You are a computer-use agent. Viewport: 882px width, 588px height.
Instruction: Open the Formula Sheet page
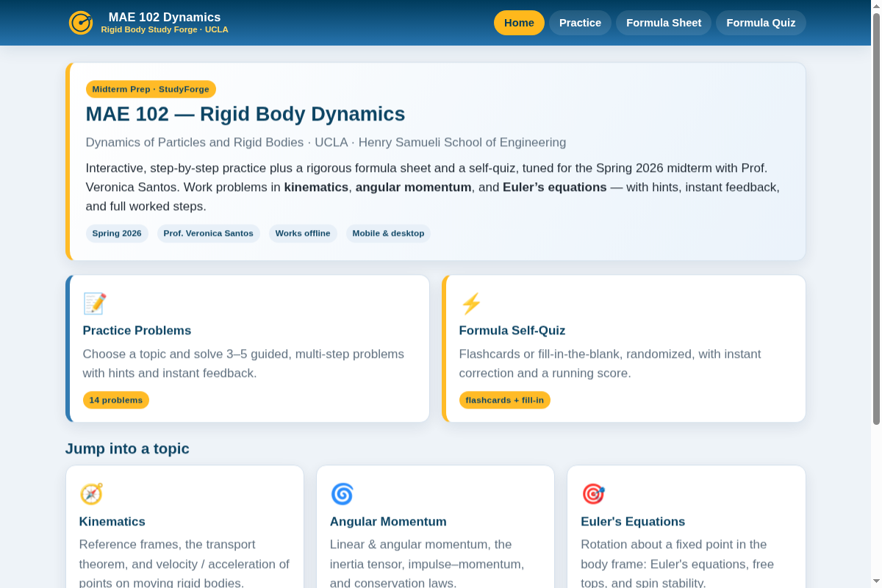click(664, 23)
